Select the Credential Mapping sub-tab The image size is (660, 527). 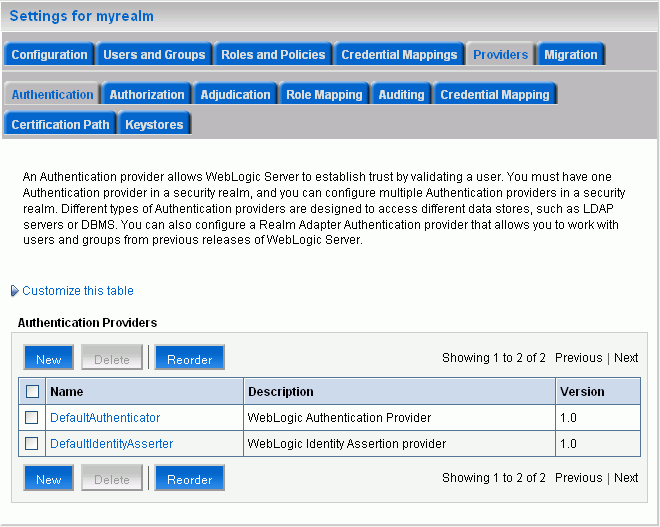pyautogui.click(x=495, y=94)
